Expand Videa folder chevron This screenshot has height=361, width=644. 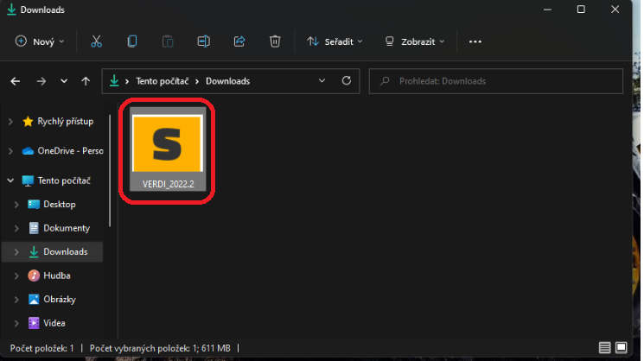16,323
